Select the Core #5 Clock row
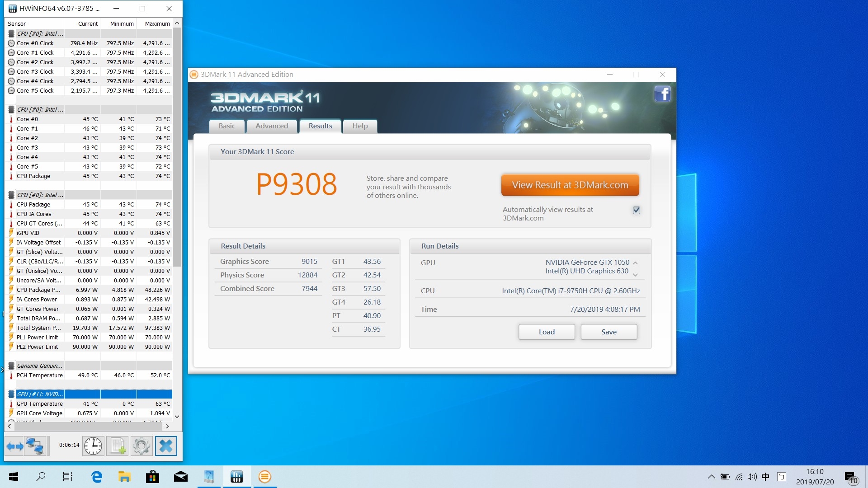This screenshot has height=488, width=868. point(89,91)
